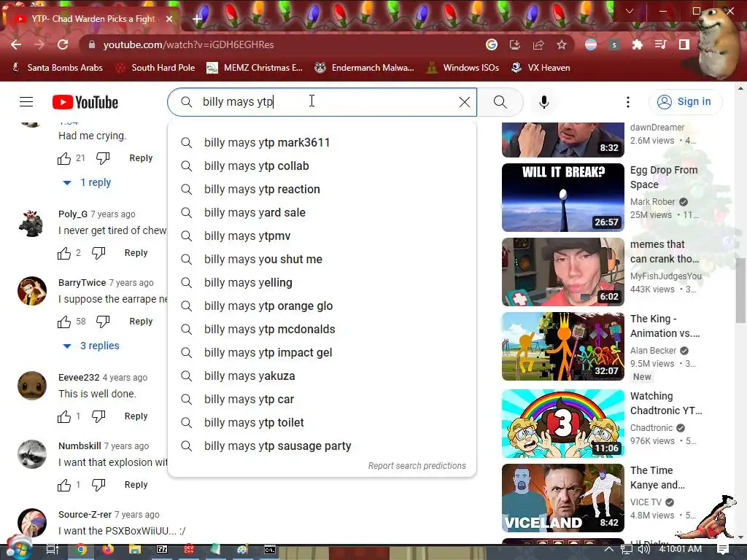Open the tab search chevron

(x=630, y=11)
